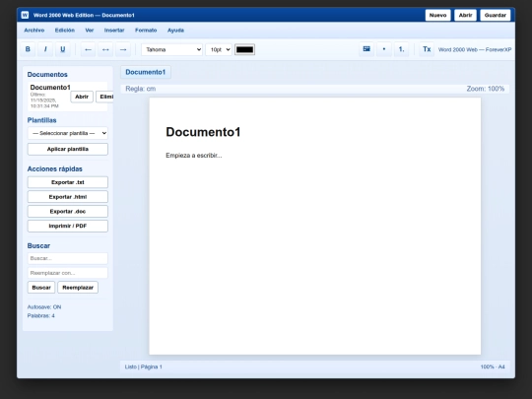Select Documento1 entry in Documentos list
532x399 pixels.
tap(68, 97)
